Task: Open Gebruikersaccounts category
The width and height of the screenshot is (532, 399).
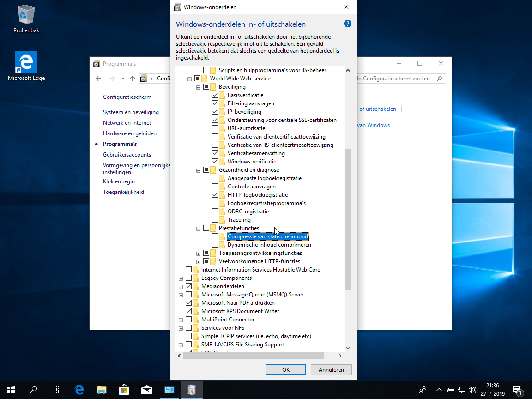Action: tap(127, 154)
